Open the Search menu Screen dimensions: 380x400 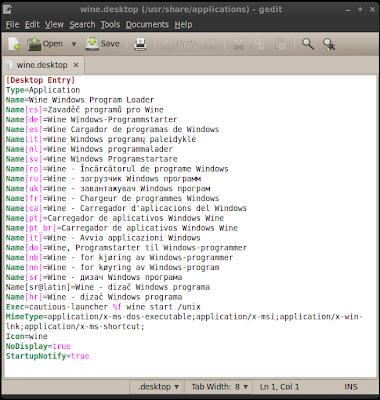[x=82, y=25]
